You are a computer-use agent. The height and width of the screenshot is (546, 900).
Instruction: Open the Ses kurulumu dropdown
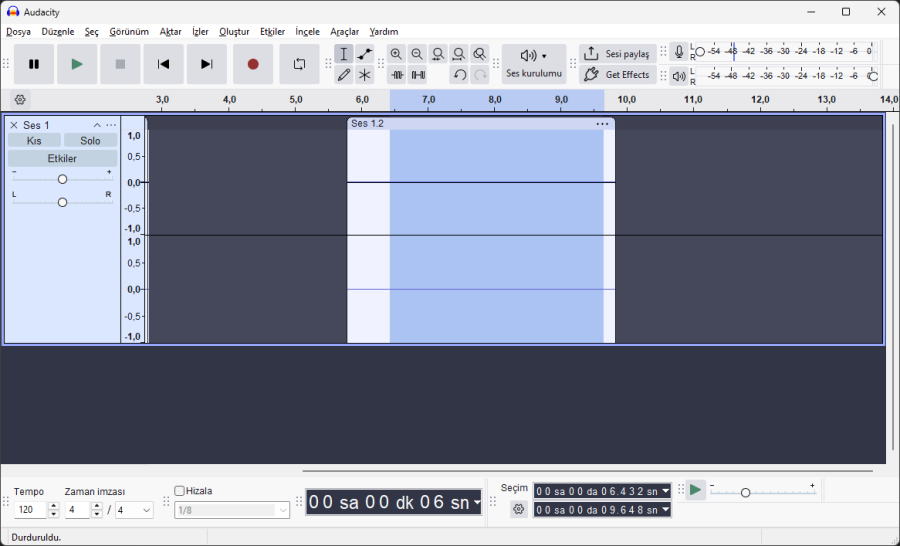pos(534,63)
